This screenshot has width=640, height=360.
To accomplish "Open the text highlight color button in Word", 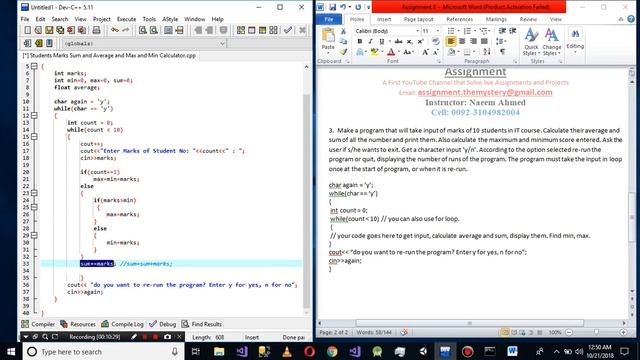I will (x=374, y=52).
